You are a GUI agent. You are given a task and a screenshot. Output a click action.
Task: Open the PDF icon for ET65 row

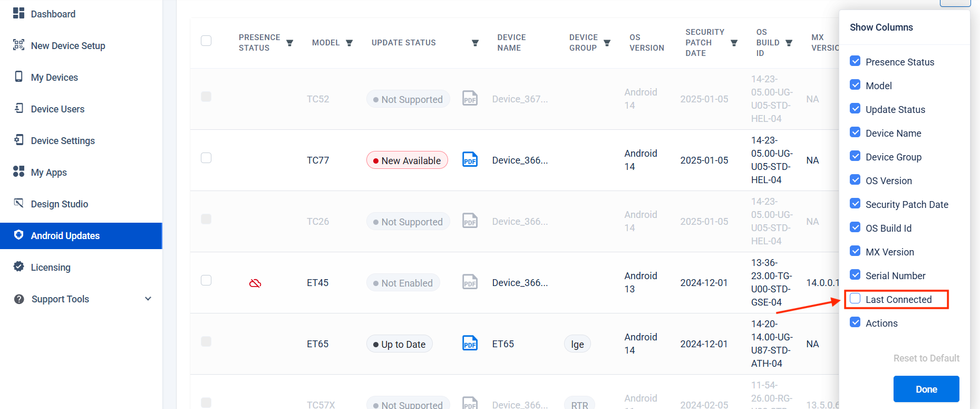pyautogui.click(x=470, y=343)
